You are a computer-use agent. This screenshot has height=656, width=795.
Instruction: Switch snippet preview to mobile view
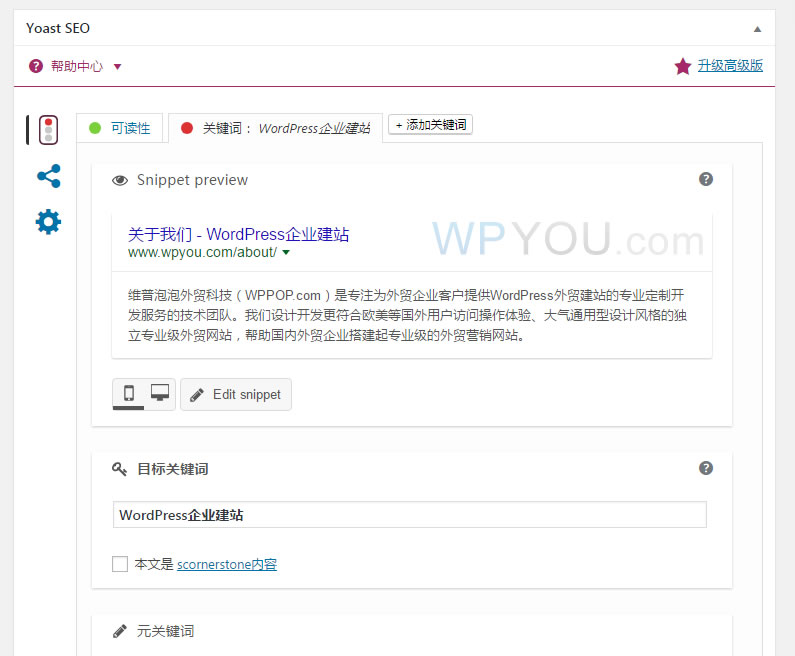(x=129, y=393)
